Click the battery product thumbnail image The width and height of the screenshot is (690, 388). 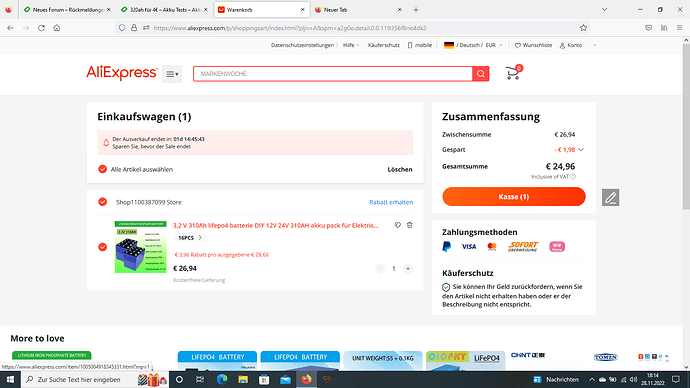pos(140,247)
